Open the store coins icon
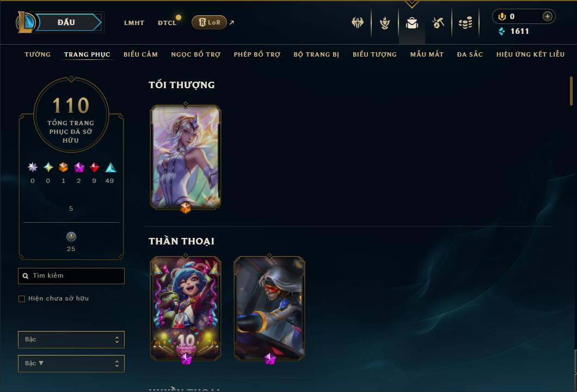Screen dimensions: 577x392 click(x=465, y=23)
